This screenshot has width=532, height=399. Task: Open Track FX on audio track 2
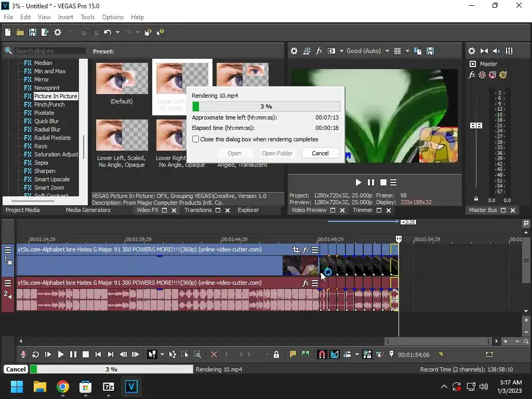click(305, 283)
